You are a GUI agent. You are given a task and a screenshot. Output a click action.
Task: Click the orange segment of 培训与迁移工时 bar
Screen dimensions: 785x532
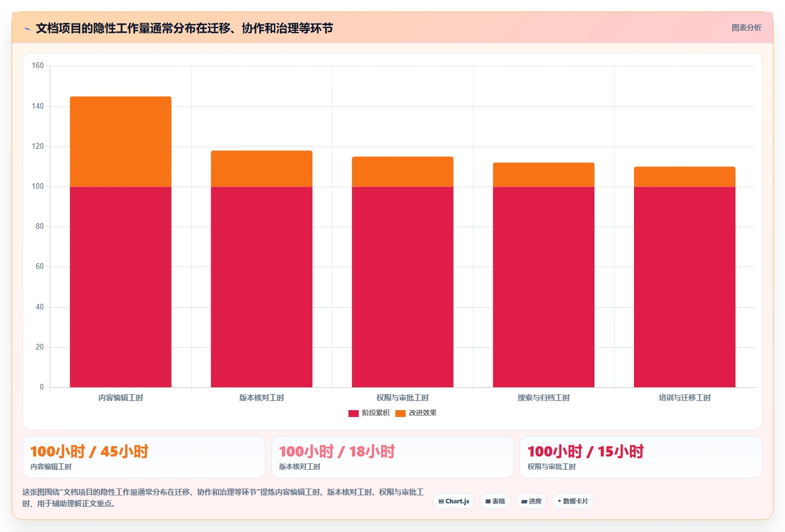click(x=685, y=177)
